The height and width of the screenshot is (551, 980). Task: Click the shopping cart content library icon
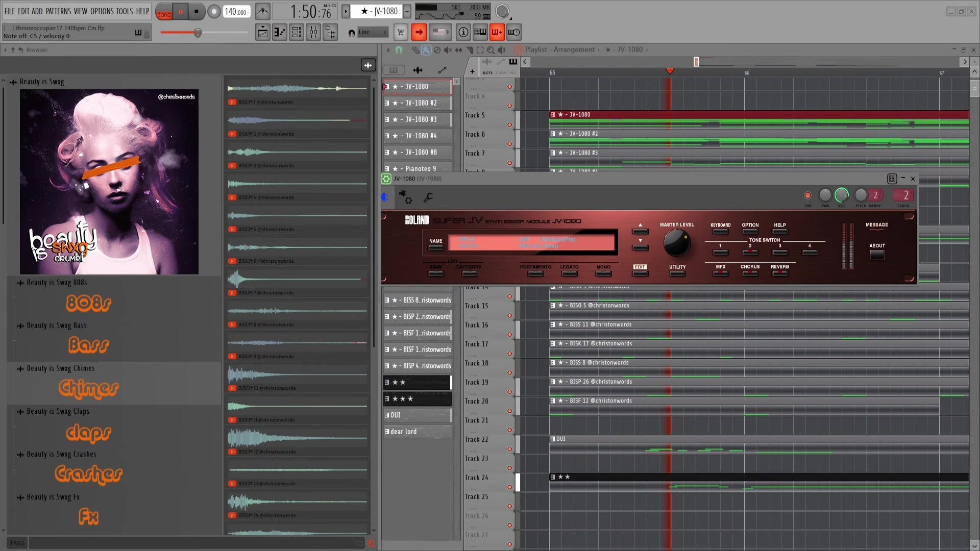pos(401,32)
